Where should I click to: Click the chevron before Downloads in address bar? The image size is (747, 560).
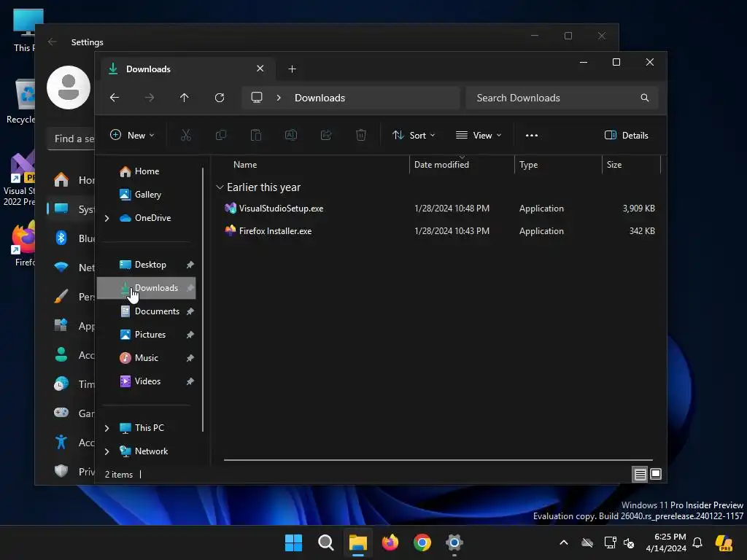[279, 98]
